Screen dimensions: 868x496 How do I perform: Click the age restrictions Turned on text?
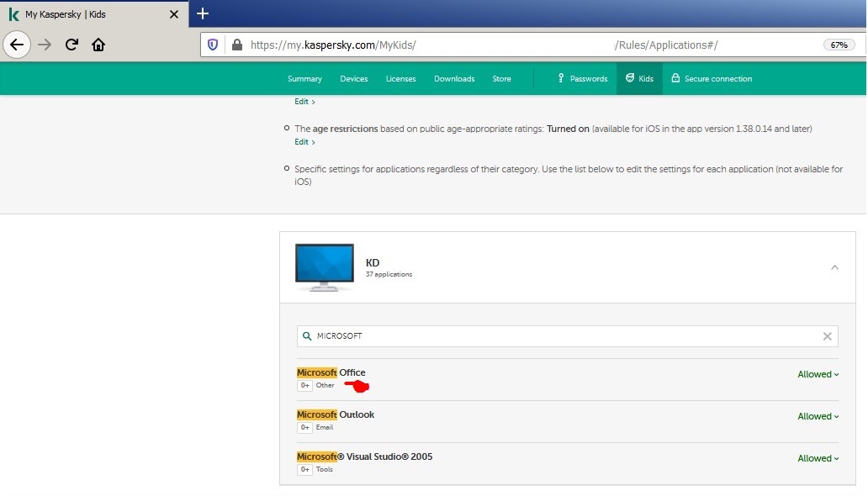[x=568, y=129]
